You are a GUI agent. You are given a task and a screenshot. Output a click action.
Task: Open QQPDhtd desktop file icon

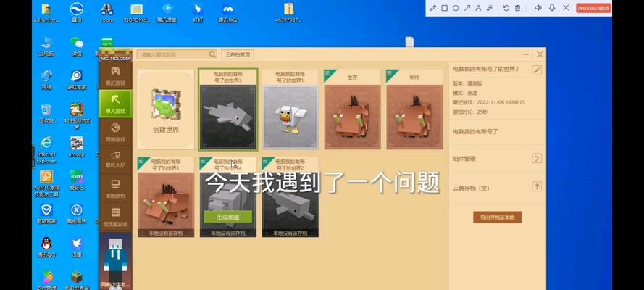(x=137, y=13)
